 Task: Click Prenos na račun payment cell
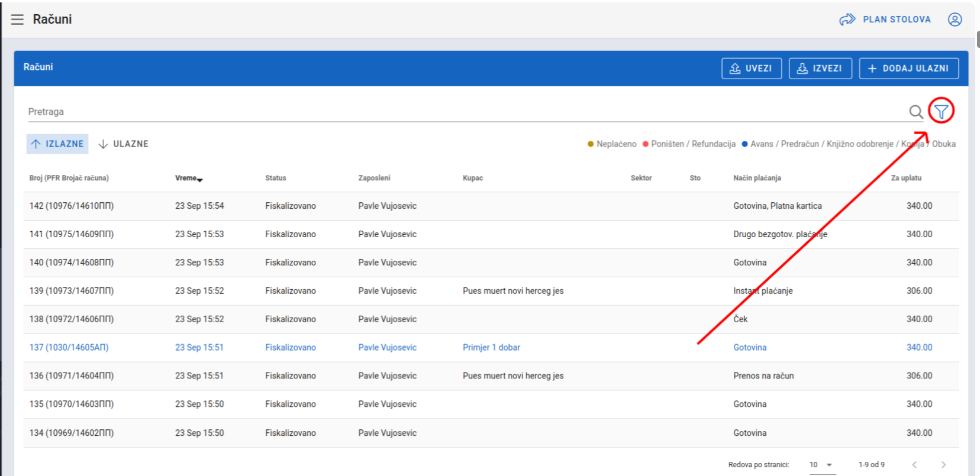[x=763, y=376]
